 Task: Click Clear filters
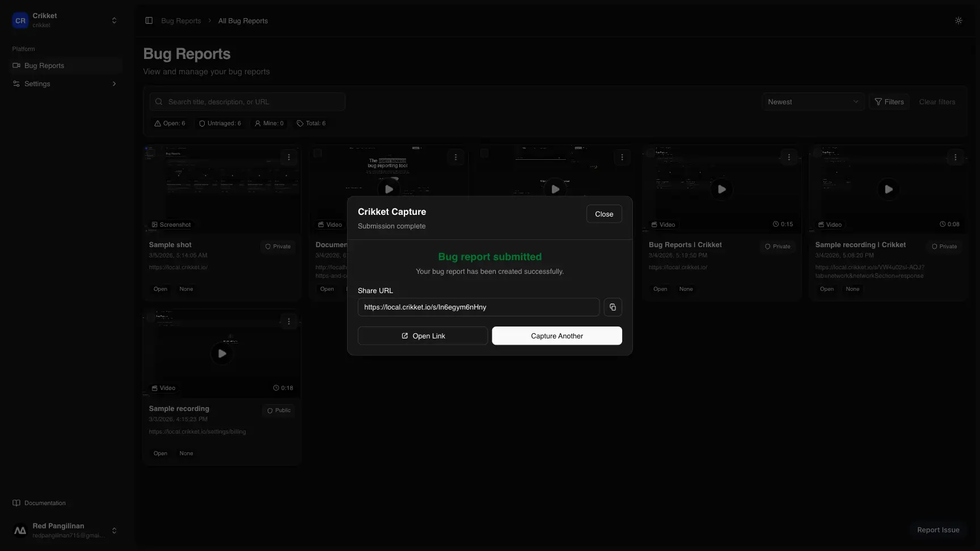(x=937, y=102)
